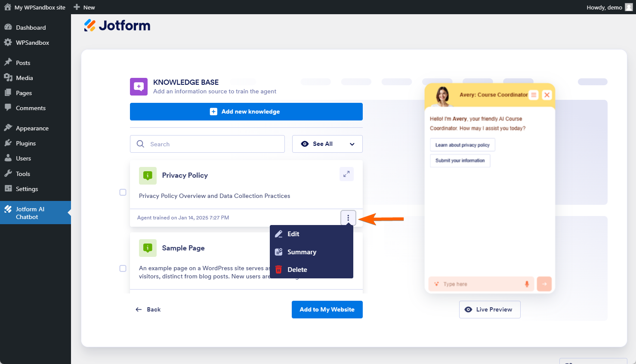Open My WPSandbox site in admin bar
The image size is (636, 364).
point(35,7)
